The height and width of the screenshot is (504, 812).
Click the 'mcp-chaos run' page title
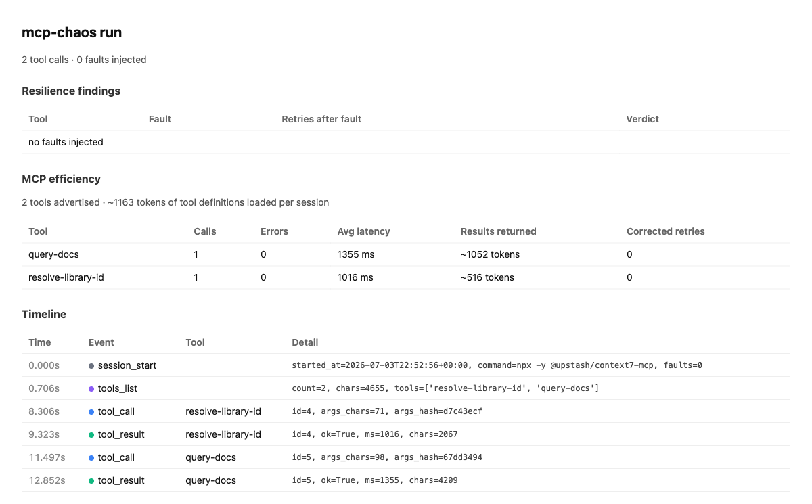tap(72, 32)
